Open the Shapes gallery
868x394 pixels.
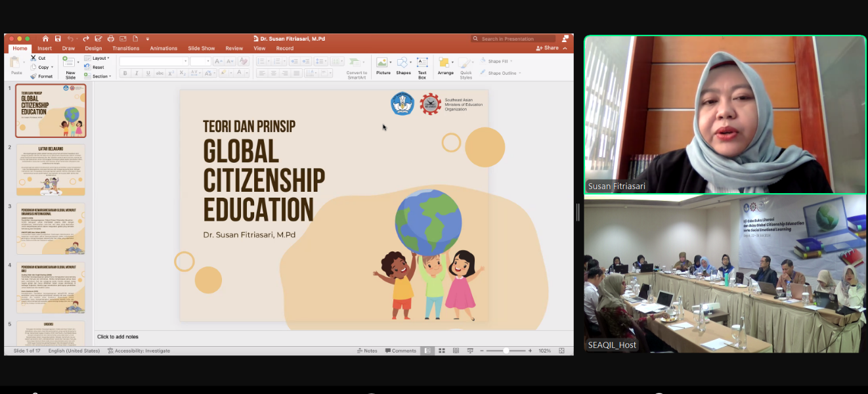[403, 66]
